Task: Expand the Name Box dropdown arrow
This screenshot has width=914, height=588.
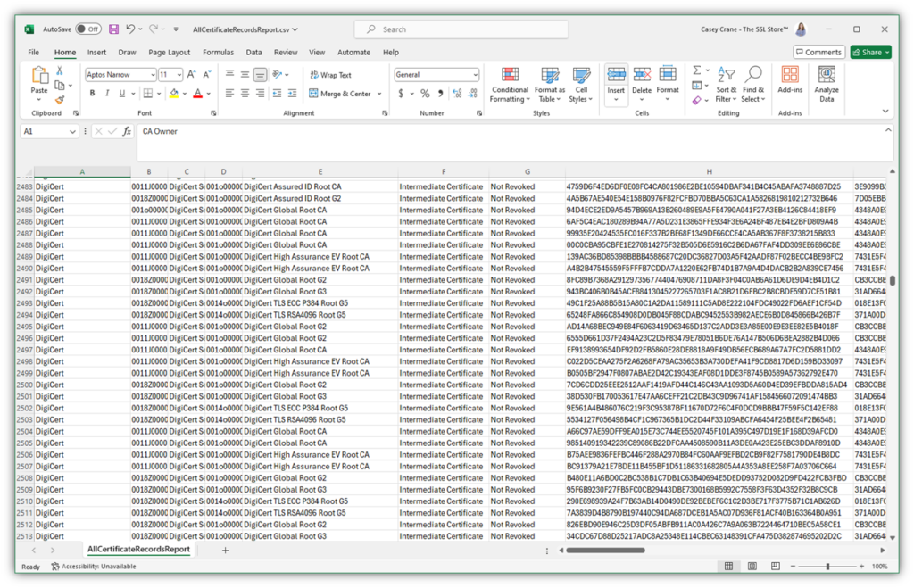Action: pos(72,131)
